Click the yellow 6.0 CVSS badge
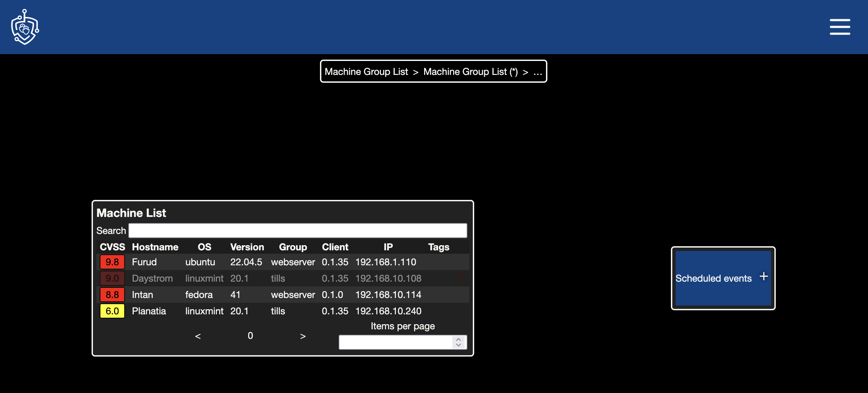 point(112,311)
